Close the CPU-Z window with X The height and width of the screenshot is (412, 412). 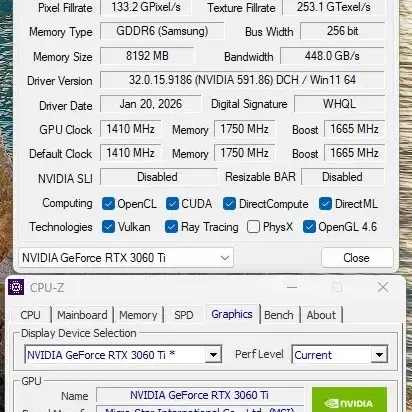(383, 287)
